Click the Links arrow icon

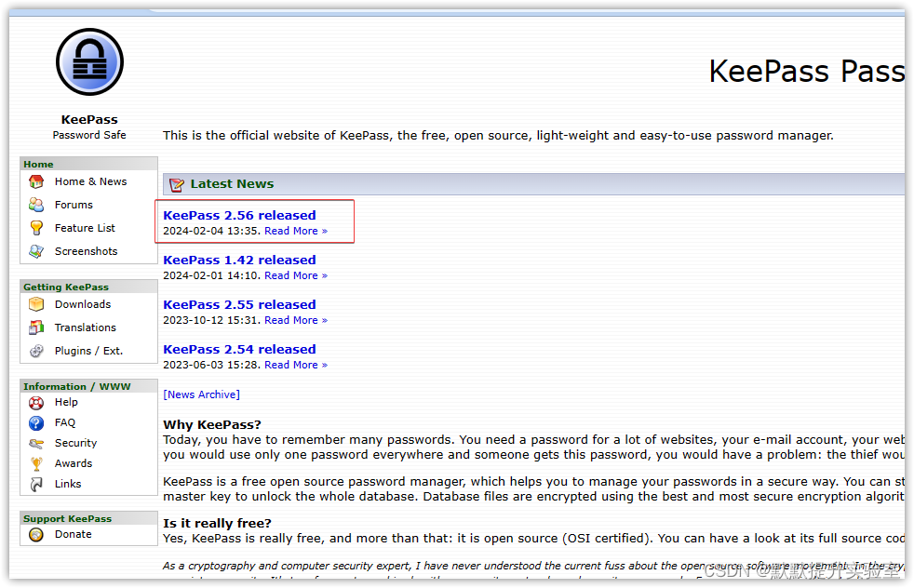pos(36,485)
